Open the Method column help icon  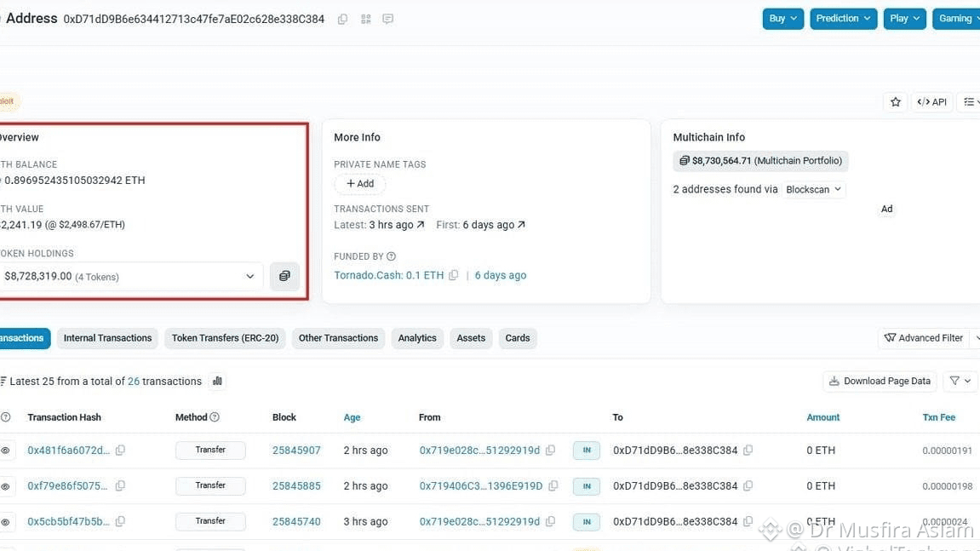tap(215, 417)
